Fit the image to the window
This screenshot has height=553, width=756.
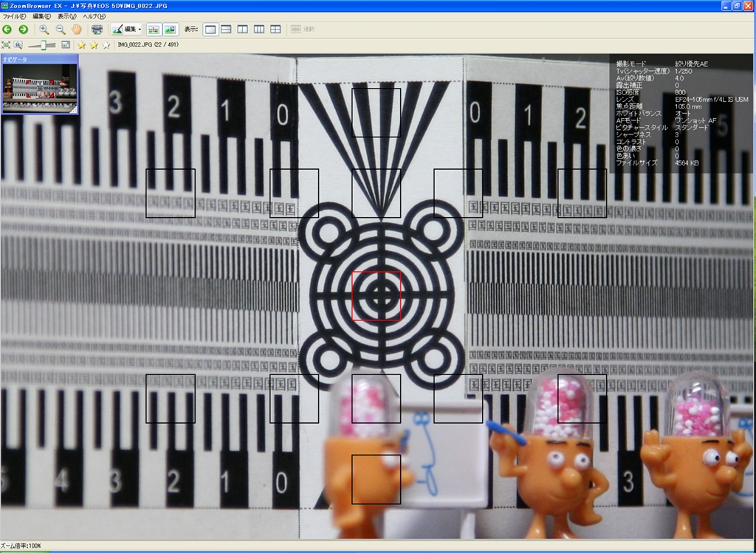click(6, 45)
